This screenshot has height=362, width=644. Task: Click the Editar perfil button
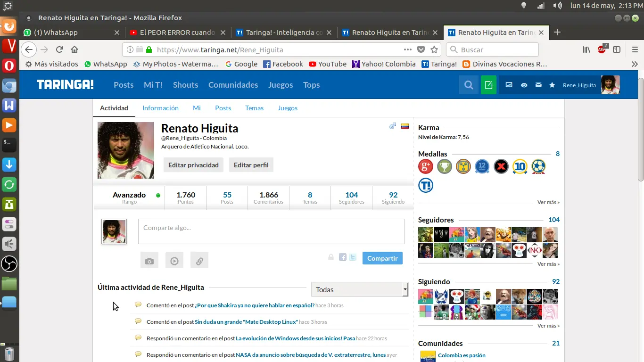pos(251,165)
